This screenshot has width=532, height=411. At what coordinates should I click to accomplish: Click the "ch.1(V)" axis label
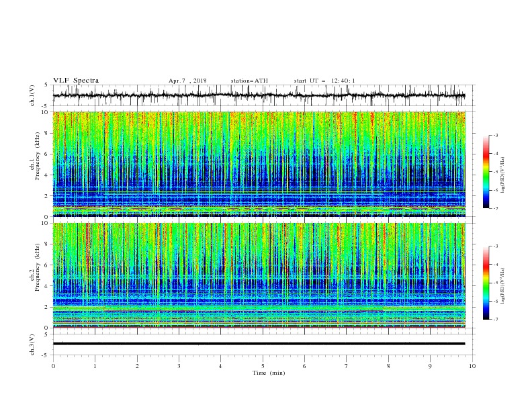click(x=32, y=95)
